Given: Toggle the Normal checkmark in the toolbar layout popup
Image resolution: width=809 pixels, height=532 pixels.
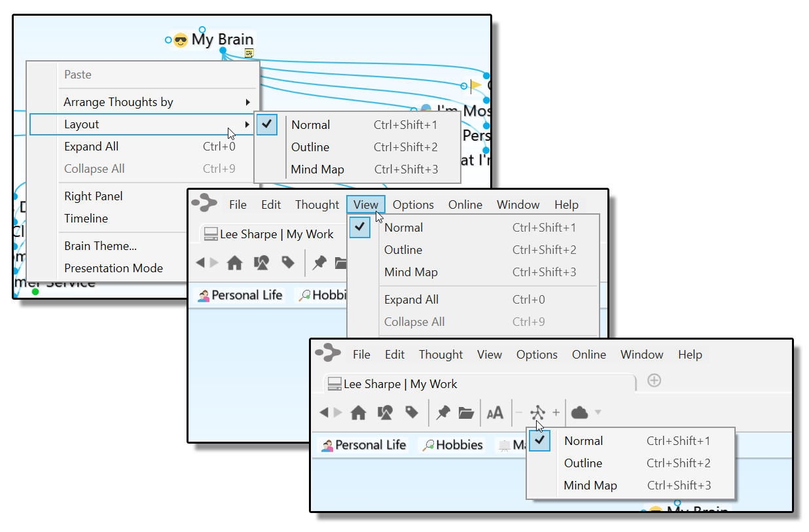Looking at the screenshot, I should tap(540, 440).
